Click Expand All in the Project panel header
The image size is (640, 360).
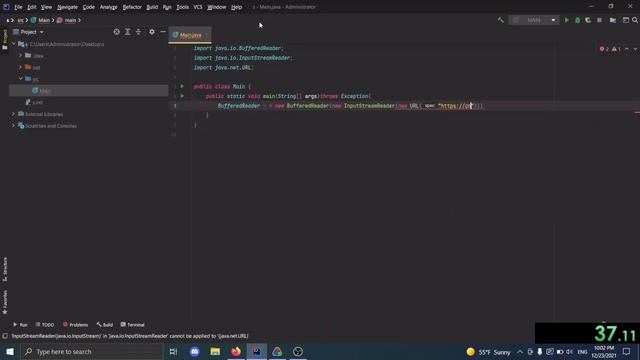tap(127, 32)
